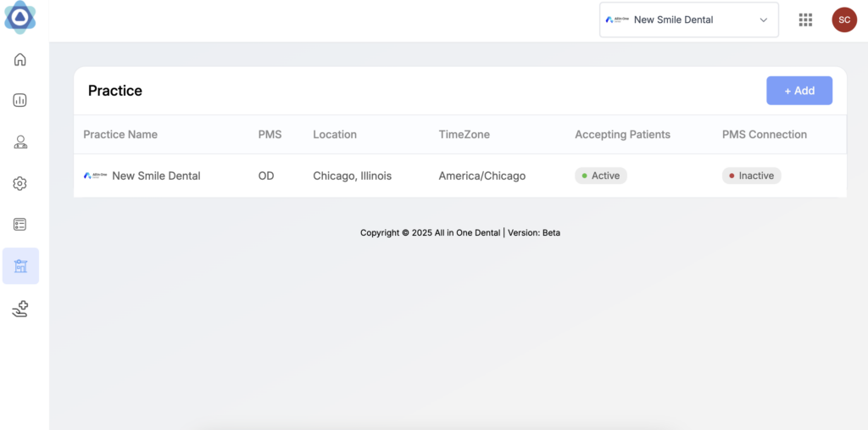The width and height of the screenshot is (868, 430).
Task: Click the TimeZone column header
Action: coord(464,134)
